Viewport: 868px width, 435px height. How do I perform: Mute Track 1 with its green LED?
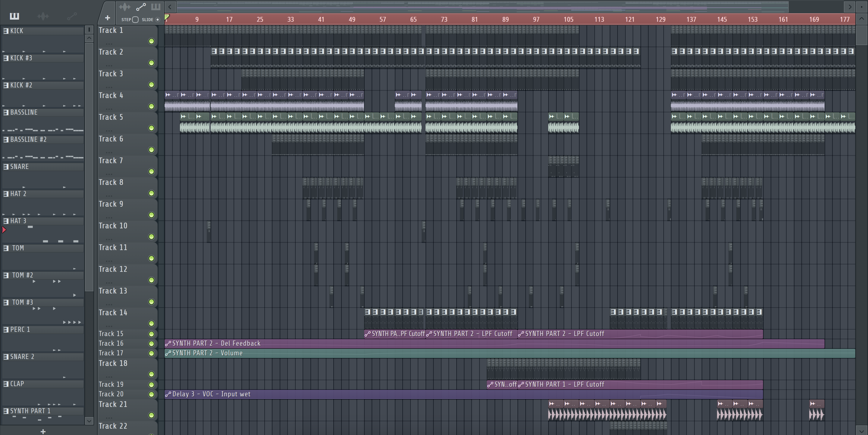coord(152,41)
